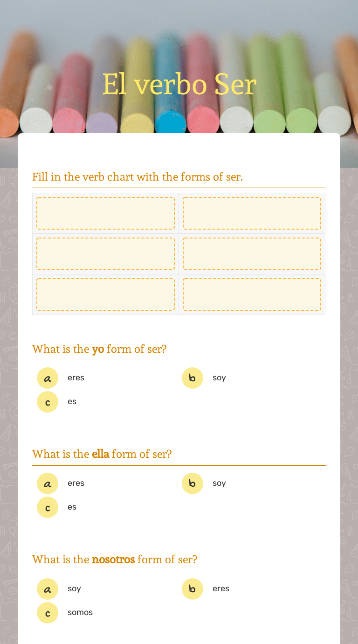Click the 'What is the ella form' question
358x644 pixels.
coord(102,454)
